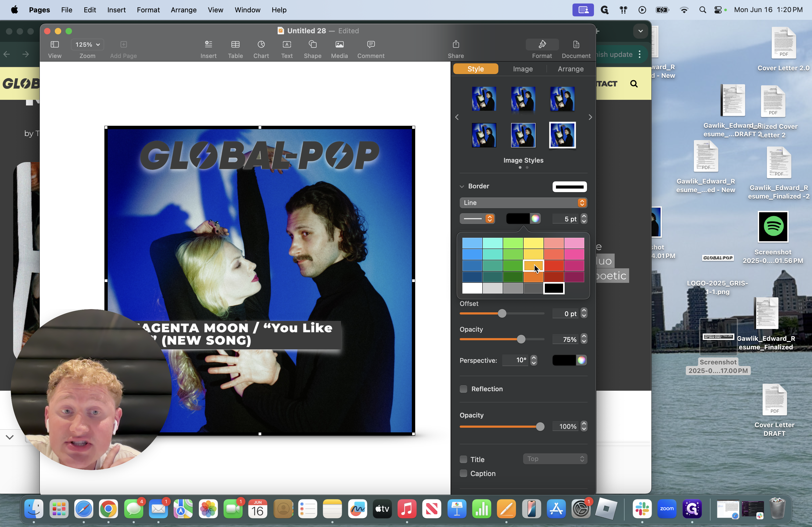812x527 pixels.
Task: Open the 125% Zoom dropdown
Action: click(87, 45)
